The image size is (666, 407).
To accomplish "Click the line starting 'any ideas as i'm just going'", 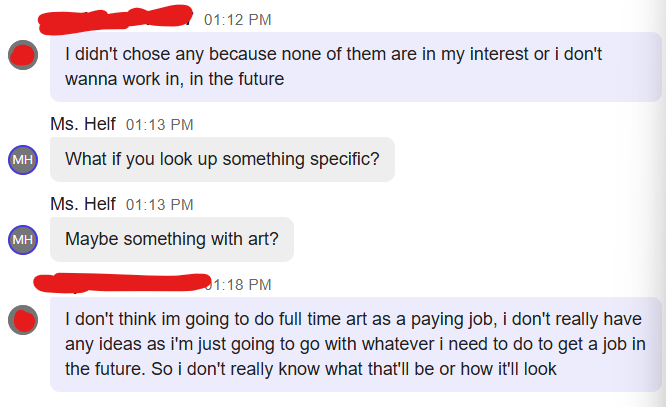I will point(355,345).
